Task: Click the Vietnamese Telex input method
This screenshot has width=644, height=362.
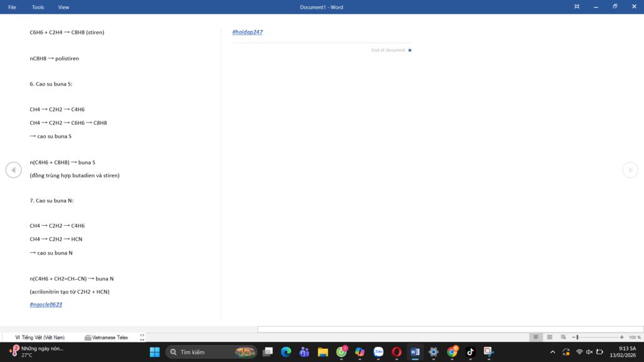Action: [x=106, y=337]
